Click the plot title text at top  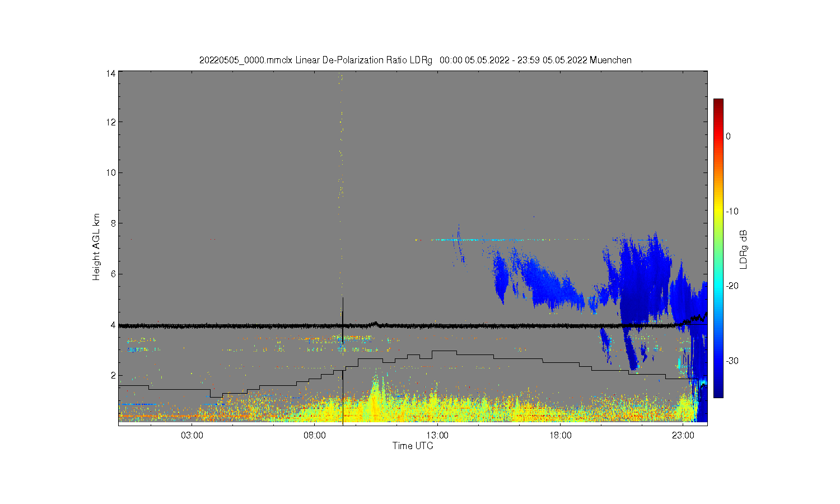tap(415, 60)
